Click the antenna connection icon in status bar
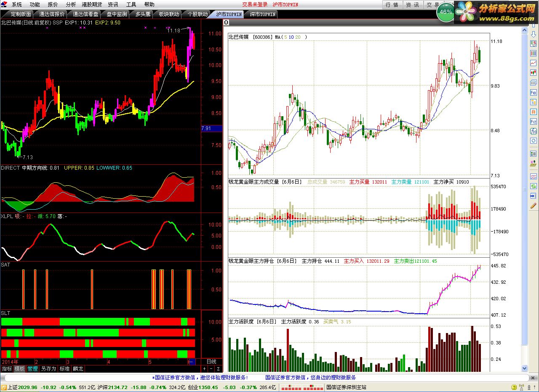The image size is (539, 392). [x=521, y=387]
